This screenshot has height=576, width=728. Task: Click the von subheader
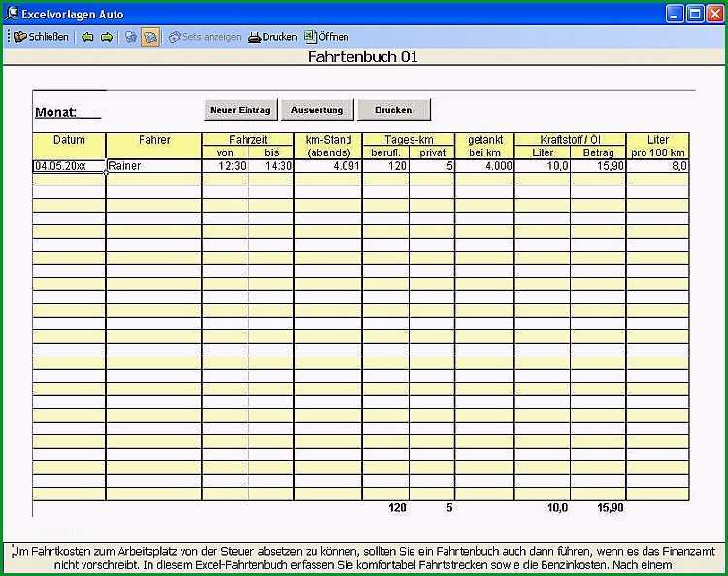pos(225,152)
